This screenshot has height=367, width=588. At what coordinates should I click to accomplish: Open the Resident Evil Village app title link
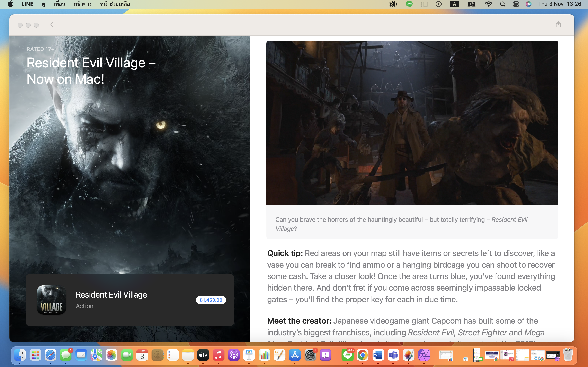click(111, 295)
